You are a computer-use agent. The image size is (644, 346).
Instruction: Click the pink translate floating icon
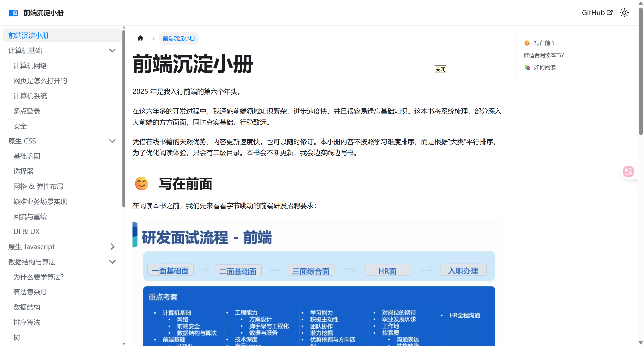point(628,172)
